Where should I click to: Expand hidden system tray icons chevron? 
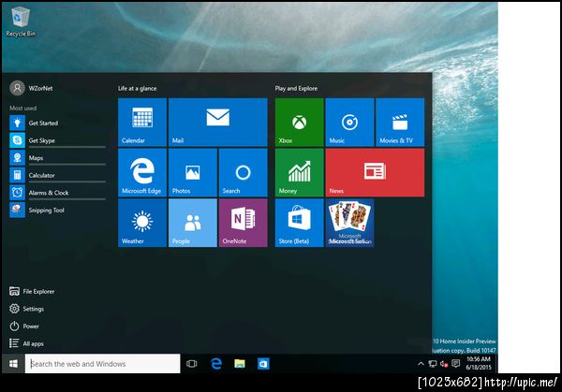tap(421, 364)
